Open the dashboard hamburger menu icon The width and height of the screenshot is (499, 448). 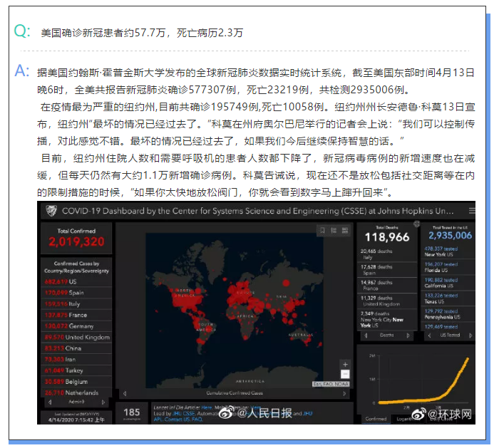point(472,211)
